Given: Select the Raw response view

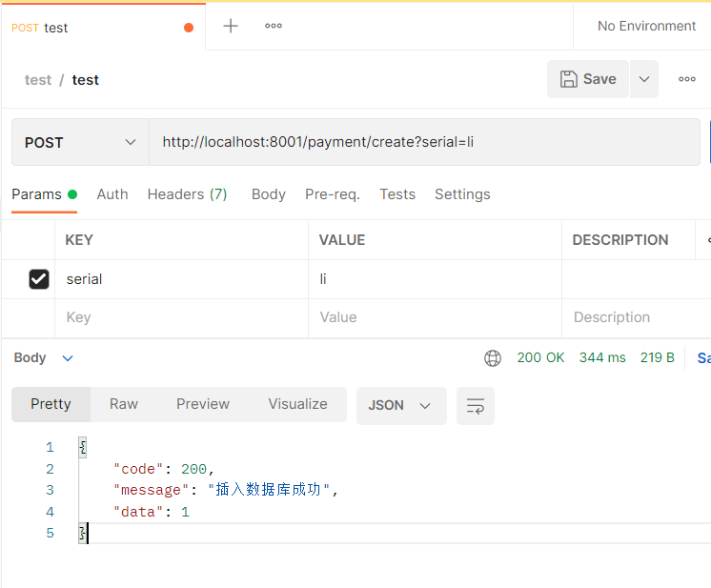Looking at the screenshot, I should click(123, 404).
